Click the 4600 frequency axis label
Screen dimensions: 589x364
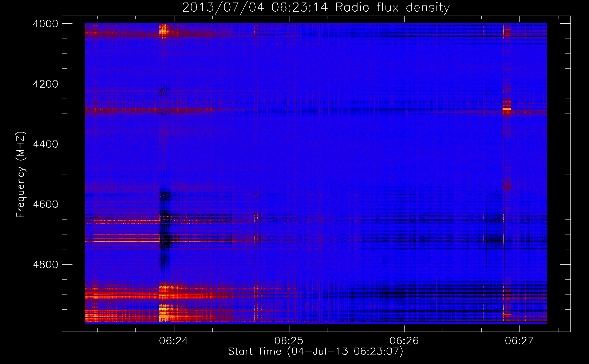point(46,204)
